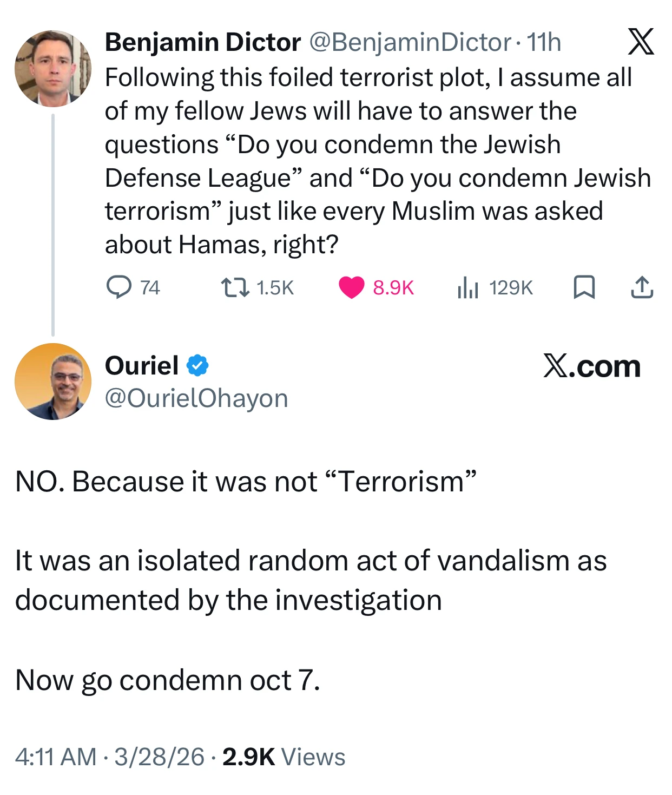Click the 11h timestamp on quoted tweet
The image size is (672, 795).
(544, 42)
